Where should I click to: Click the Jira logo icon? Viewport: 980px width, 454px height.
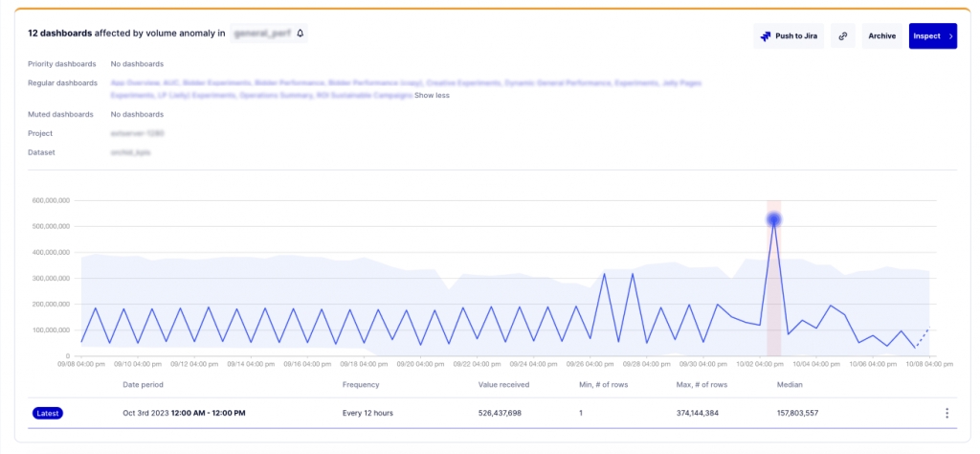pyautogui.click(x=766, y=36)
